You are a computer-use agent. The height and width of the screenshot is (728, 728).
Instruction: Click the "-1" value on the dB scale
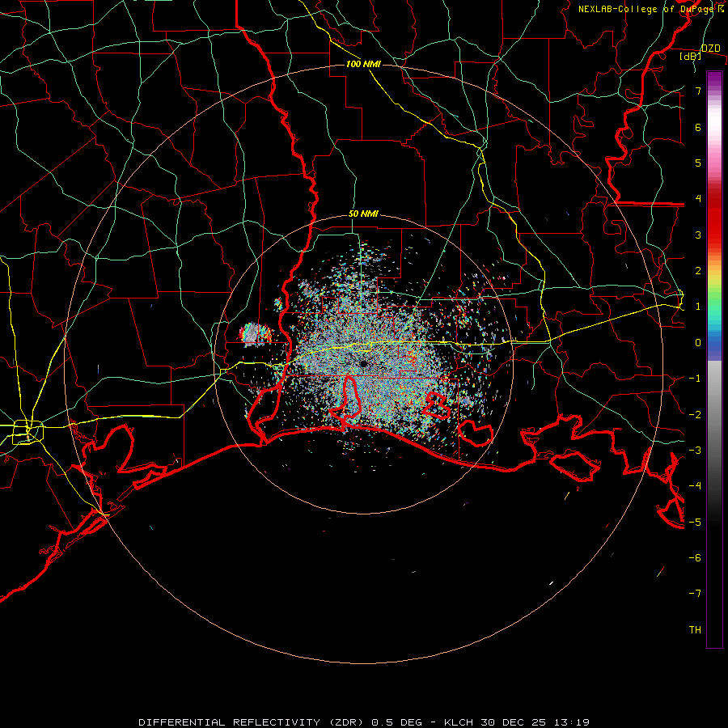click(695, 379)
